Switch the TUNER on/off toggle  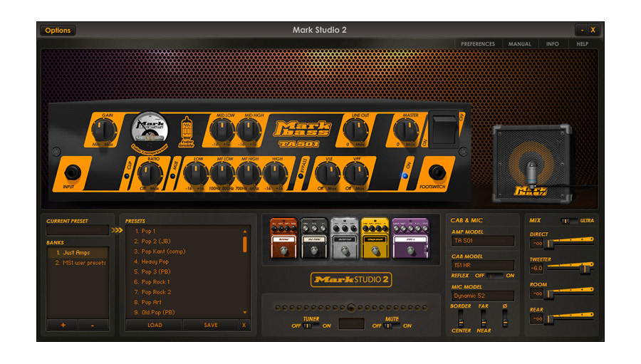311,326
